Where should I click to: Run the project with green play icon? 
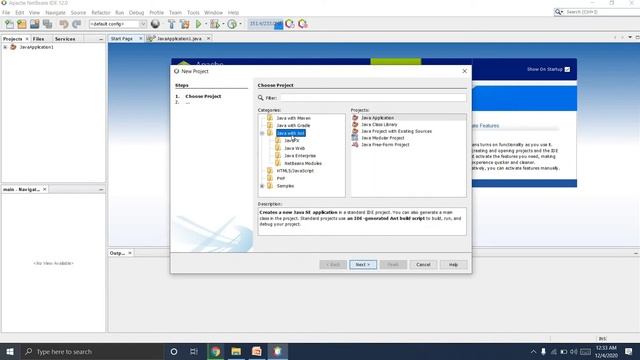coord(199,24)
